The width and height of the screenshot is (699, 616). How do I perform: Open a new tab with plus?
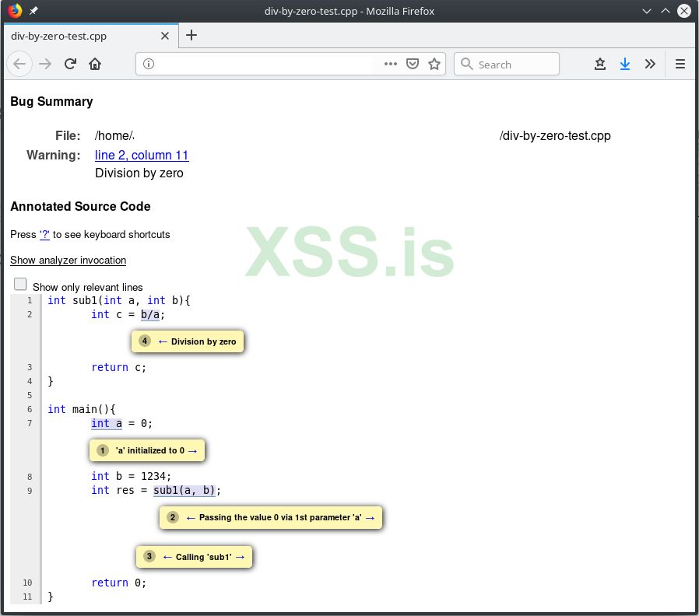(x=191, y=35)
